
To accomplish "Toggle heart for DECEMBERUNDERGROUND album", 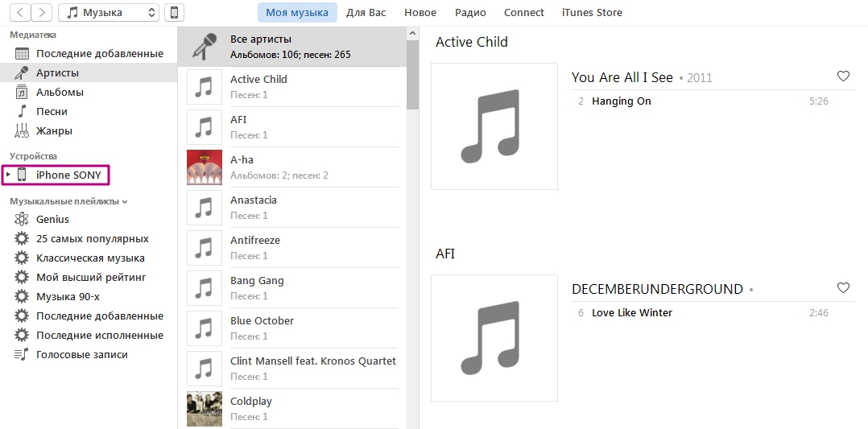I will click(x=843, y=288).
